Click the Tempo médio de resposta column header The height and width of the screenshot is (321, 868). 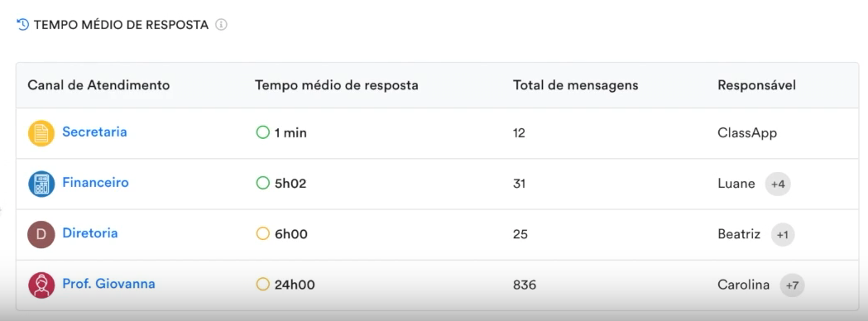(337, 85)
